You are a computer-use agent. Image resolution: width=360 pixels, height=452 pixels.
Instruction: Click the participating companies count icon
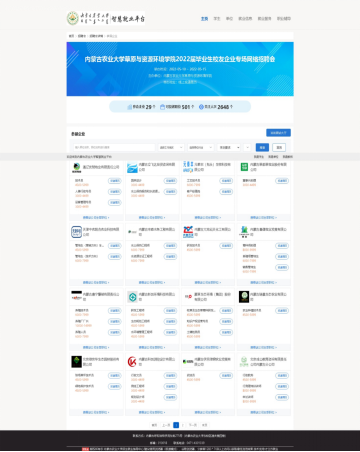(x=130, y=107)
